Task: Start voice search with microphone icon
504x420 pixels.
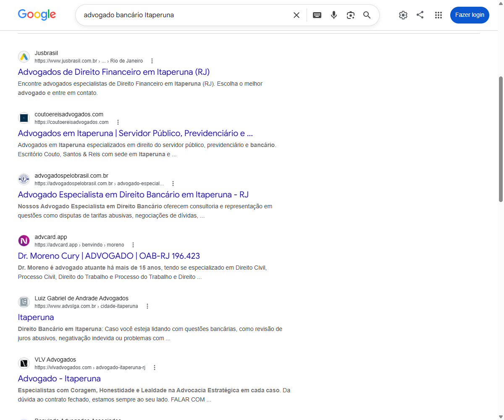Action: [334, 15]
